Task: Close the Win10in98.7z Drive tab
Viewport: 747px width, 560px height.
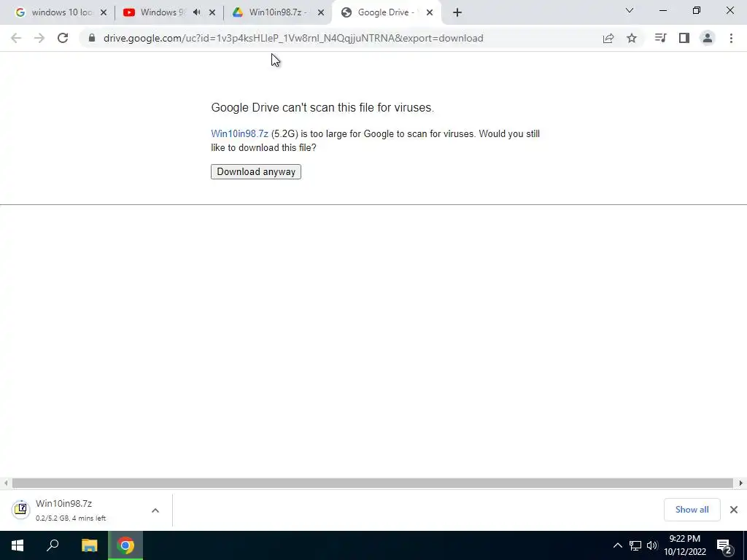Action: [x=321, y=12]
